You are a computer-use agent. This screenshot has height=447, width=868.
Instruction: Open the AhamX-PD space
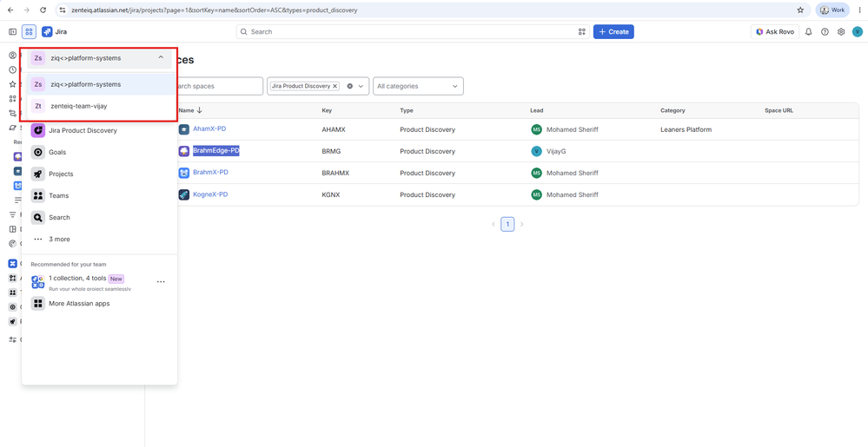click(209, 129)
